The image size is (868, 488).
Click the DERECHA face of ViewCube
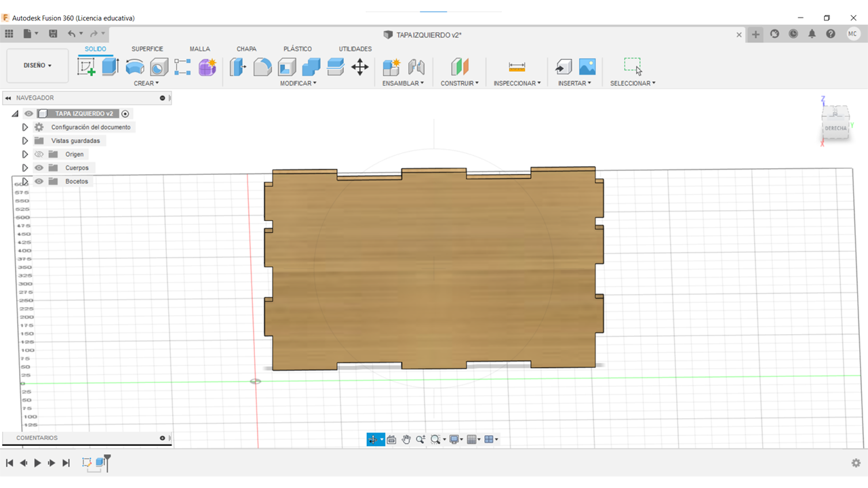pos(835,128)
